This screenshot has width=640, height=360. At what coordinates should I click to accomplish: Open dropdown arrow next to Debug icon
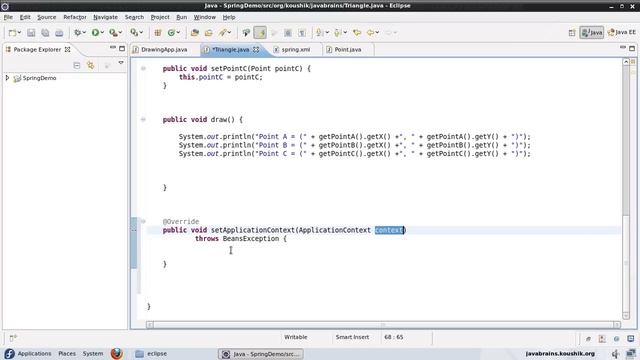pos(84,33)
